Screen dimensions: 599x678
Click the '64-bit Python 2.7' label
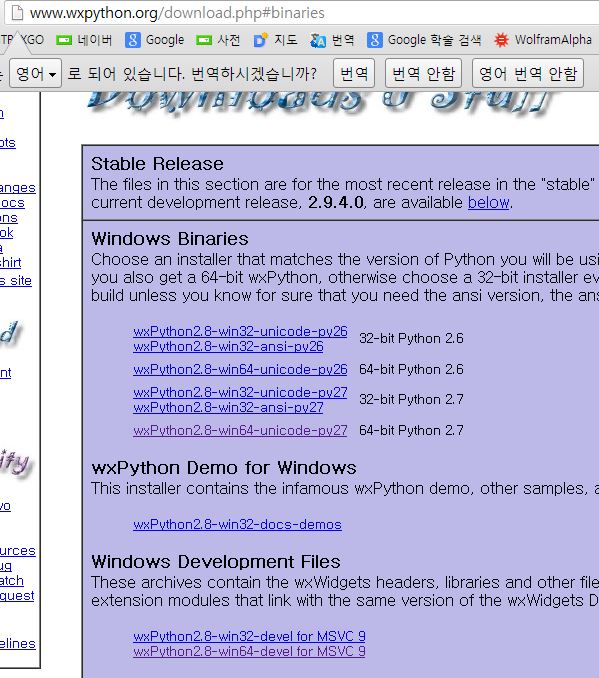click(x=411, y=430)
